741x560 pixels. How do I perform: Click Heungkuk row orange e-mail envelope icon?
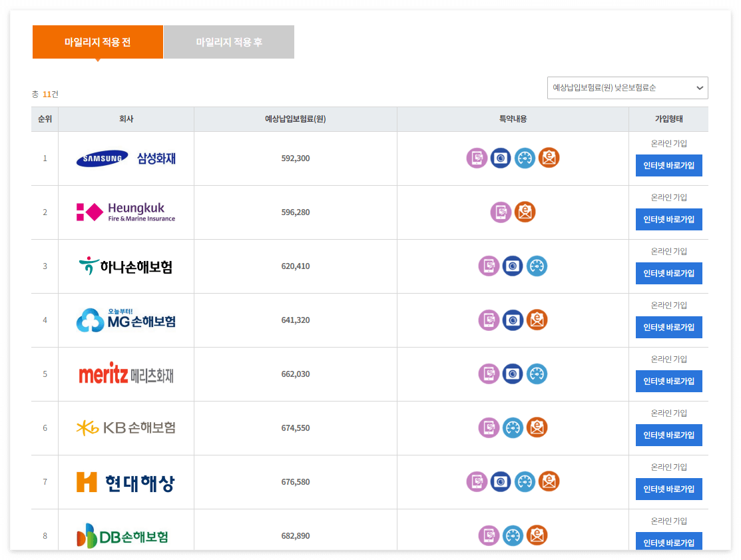525,212
